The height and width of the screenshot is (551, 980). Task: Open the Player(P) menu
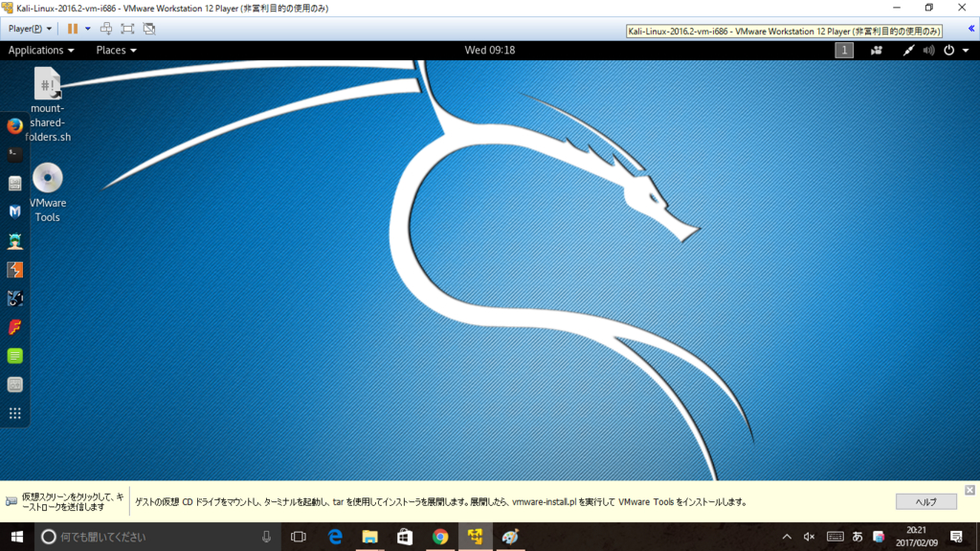tap(30, 29)
